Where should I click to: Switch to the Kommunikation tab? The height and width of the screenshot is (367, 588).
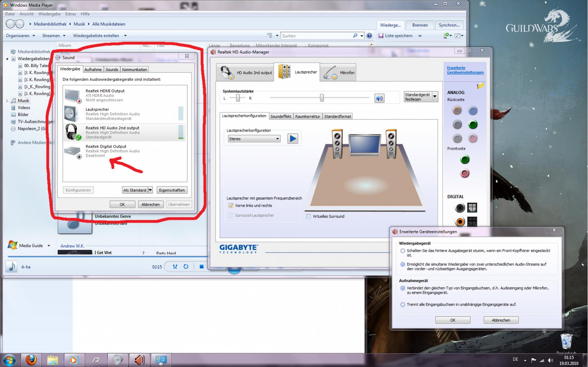coord(134,70)
